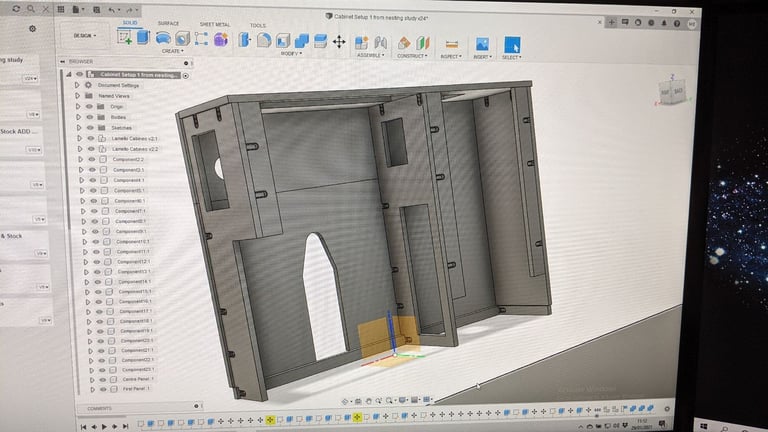Select the Revolve tool
The image size is (768, 432).
tap(163, 38)
